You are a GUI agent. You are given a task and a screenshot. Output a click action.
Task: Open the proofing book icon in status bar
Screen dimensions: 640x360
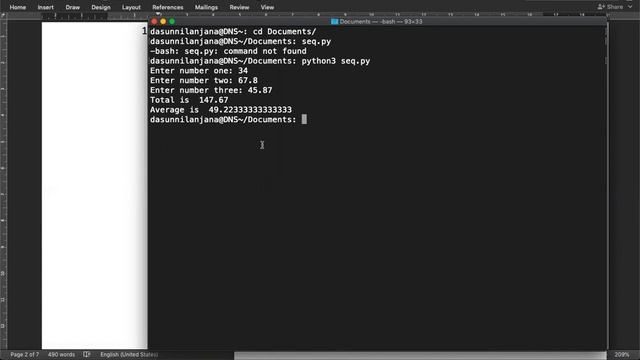pos(87,354)
